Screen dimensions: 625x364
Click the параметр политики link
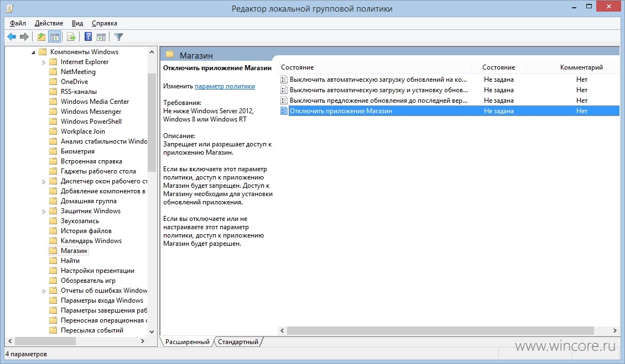click(225, 86)
